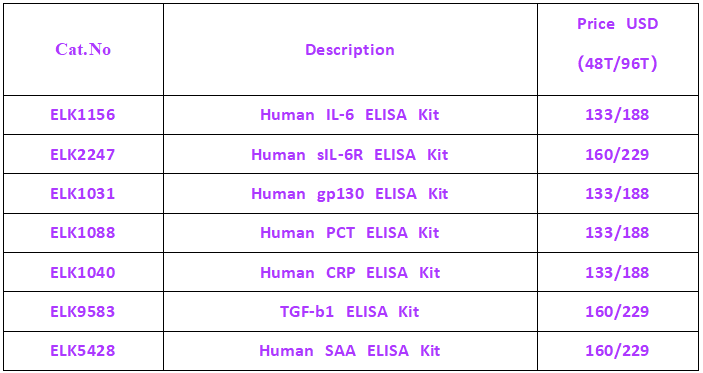The width and height of the screenshot is (703, 373).
Task: Select TGF-b1 ELISA Kit cell
Action: point(350,311)
